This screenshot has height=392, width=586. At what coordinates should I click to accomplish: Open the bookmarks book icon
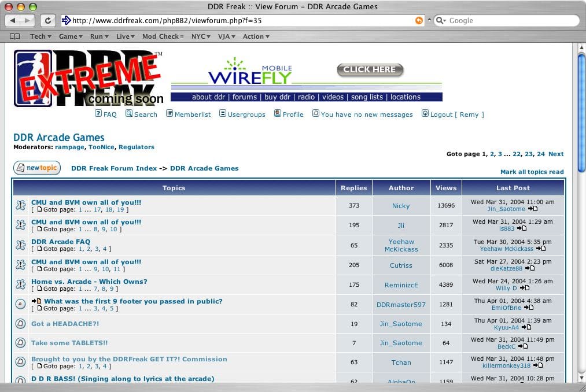(x=15, y=36)
